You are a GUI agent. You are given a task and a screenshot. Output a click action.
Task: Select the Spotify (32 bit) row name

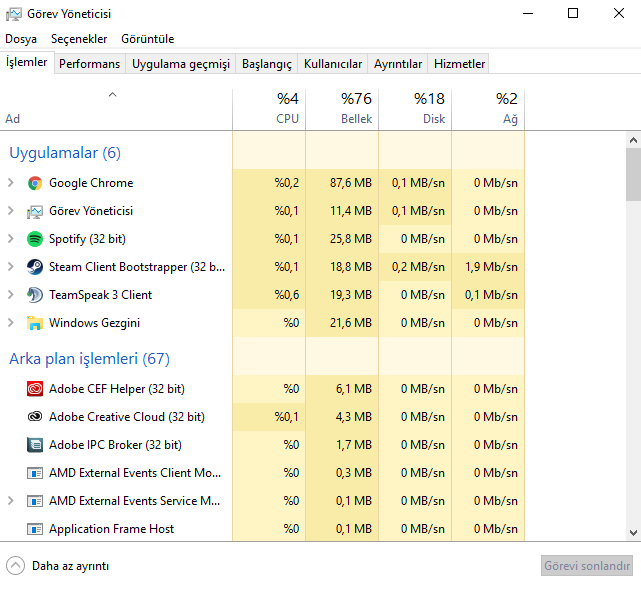tap(87, 239)
